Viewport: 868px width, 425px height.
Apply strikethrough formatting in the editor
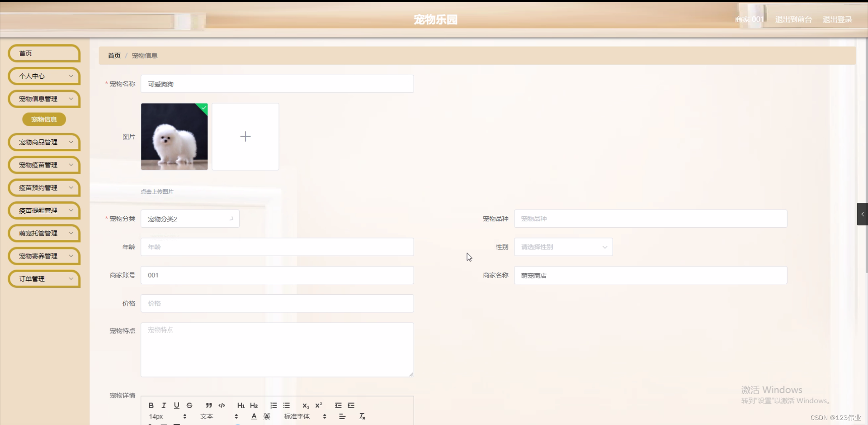(189, 405)
